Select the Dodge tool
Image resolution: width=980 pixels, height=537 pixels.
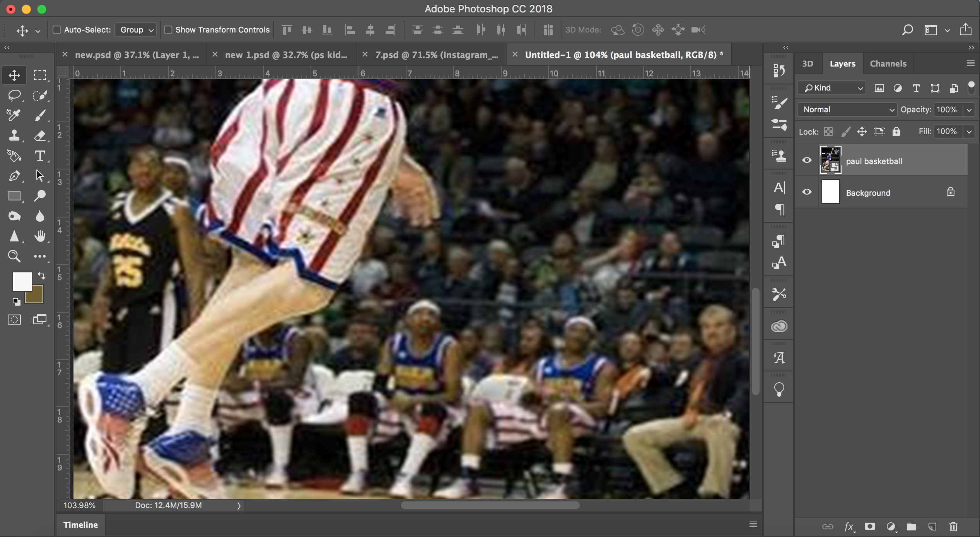(x=40, y=196)
